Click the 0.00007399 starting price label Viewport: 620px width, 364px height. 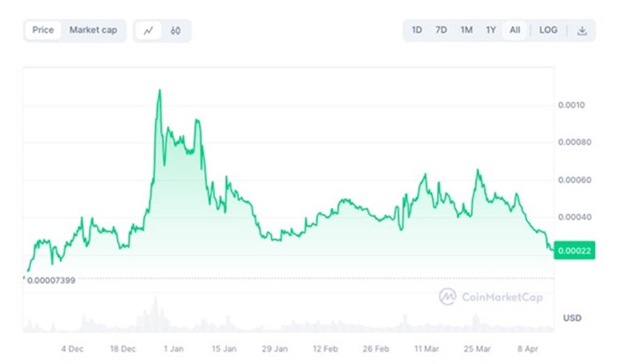tap(51, 281)
